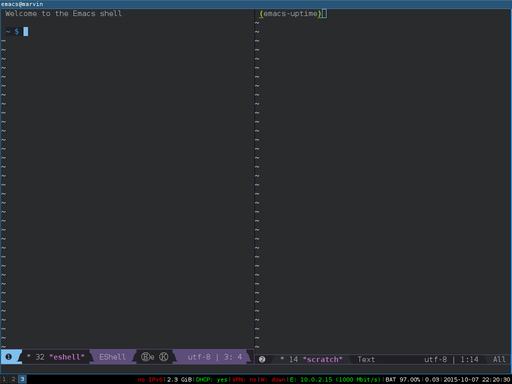The height and width of the screenshot is (384, 512).
Task: Click the All buffer position indicator
Action: click(x=499, y=359)
